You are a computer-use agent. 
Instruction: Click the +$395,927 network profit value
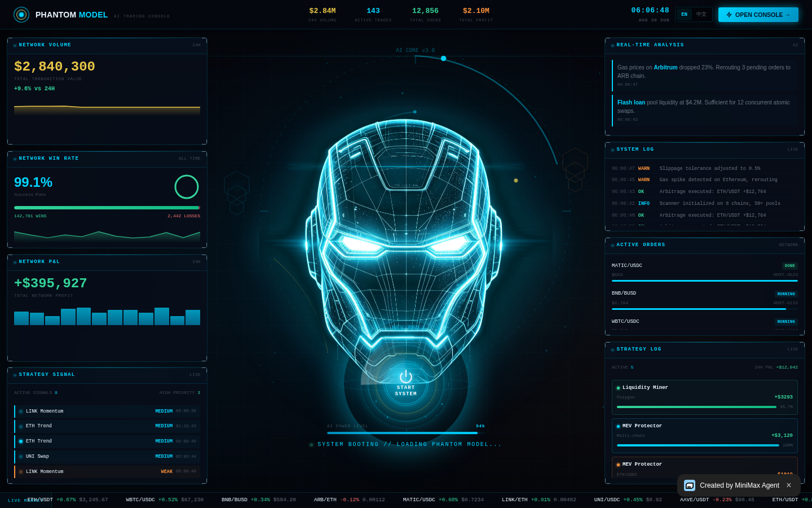click(51, 283)
